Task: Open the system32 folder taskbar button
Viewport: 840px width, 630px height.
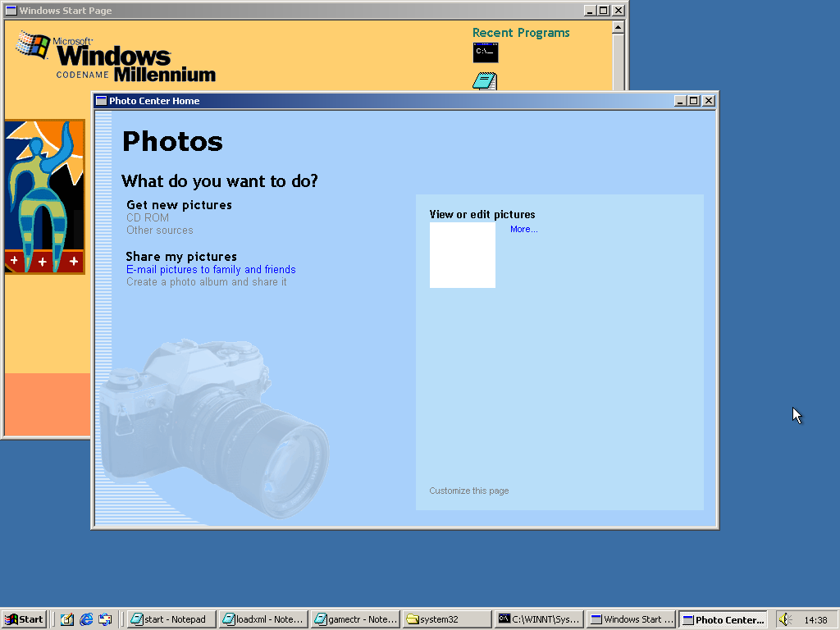Action: click(447, 620)
